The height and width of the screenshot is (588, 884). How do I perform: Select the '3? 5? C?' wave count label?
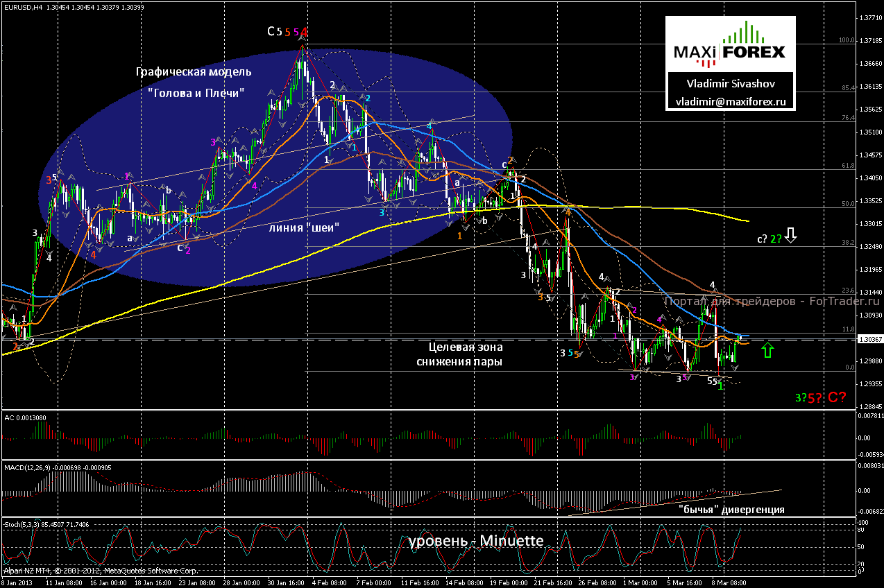point(821,397)
